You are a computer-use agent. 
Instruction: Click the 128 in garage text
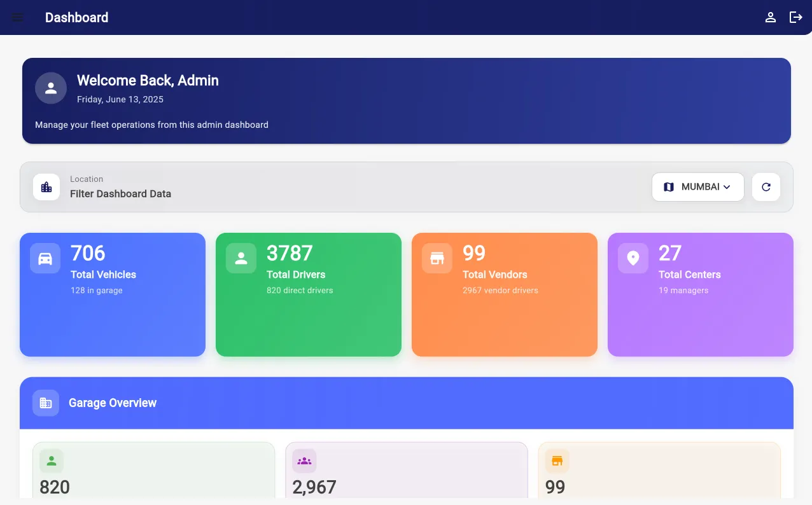click(97, 290)
